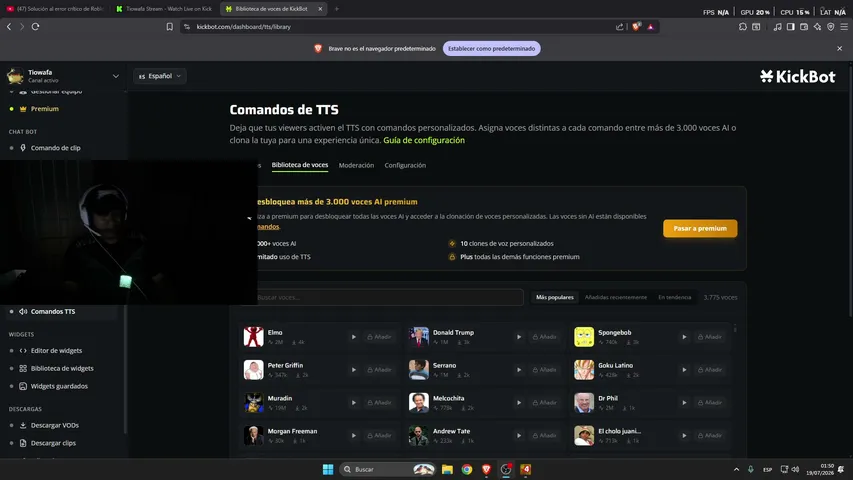The height and width of the screenshot is (480, 853).
Task: Play the Donald Trump voice preview
Action: click(x=519, y=337)
